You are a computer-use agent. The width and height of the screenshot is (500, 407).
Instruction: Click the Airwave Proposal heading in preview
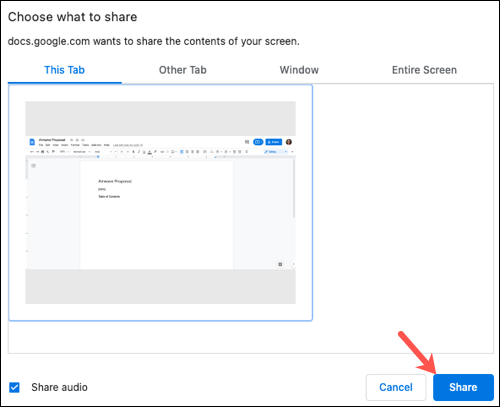click(115, 181)
